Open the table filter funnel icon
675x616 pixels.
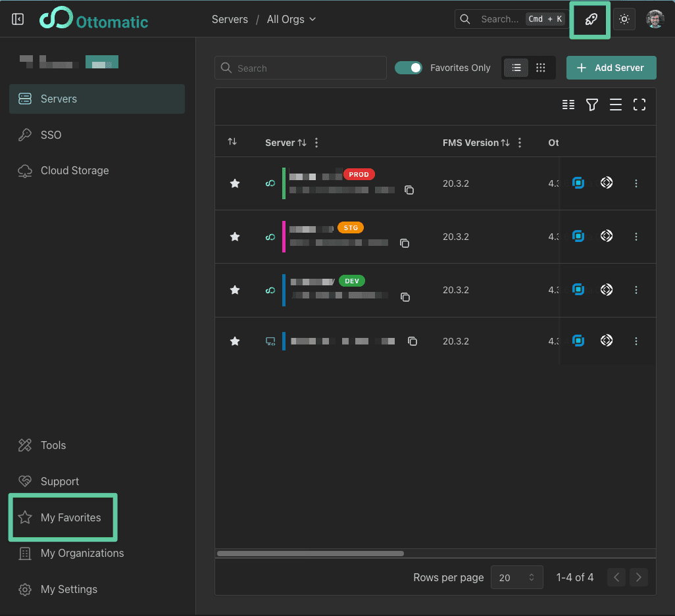(x=592, y=105)
